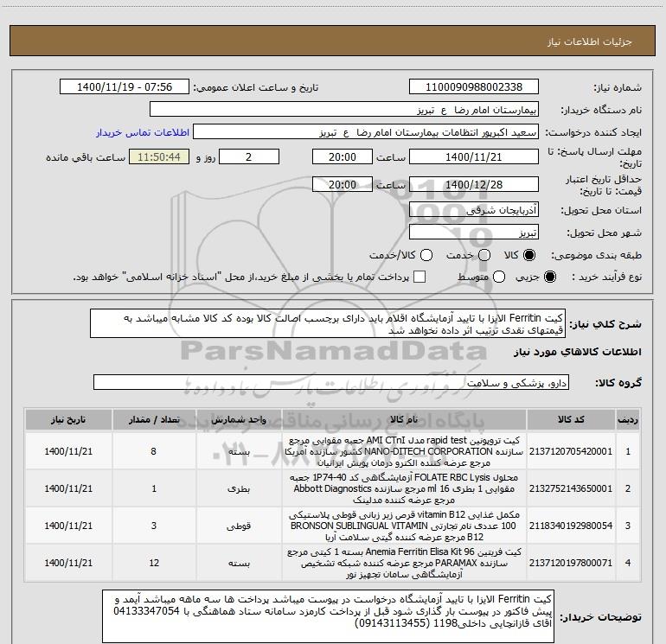The width and height of the screenshot is (666, 644).
Task: Click the need number field 1100090988002338
Action: pyautogui.click(x=474, y=87)
